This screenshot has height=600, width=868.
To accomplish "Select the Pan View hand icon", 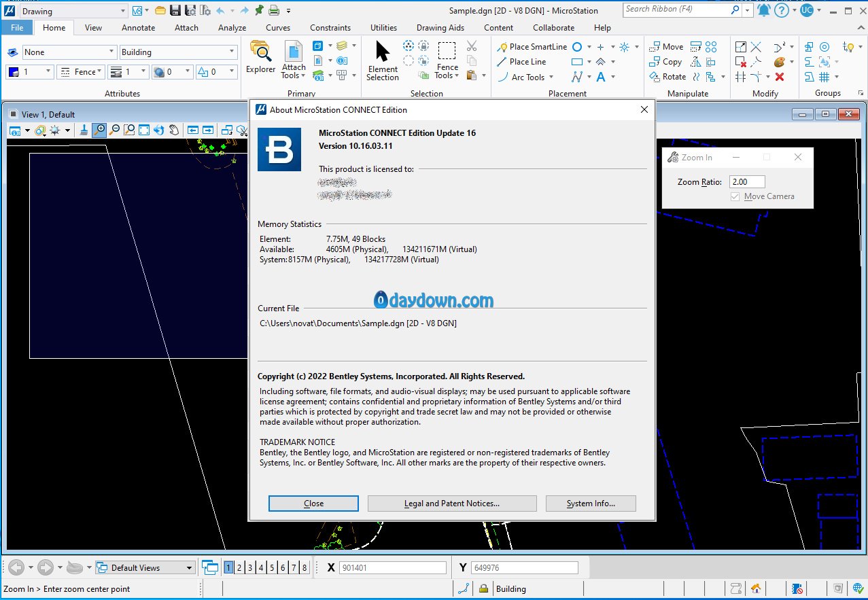I will tap(174, 130).
